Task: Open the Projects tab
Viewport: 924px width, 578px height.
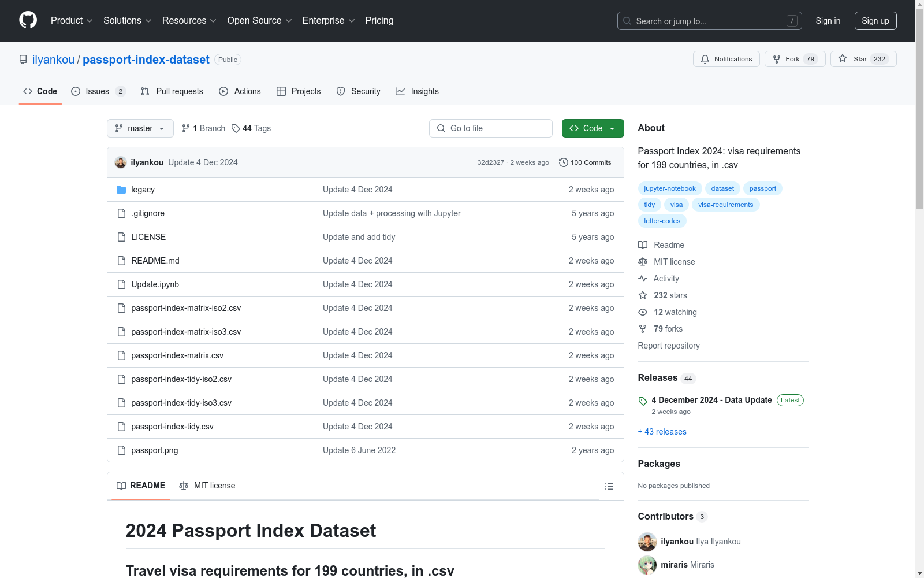Action: pyautogui.click(x=299, y=91)
